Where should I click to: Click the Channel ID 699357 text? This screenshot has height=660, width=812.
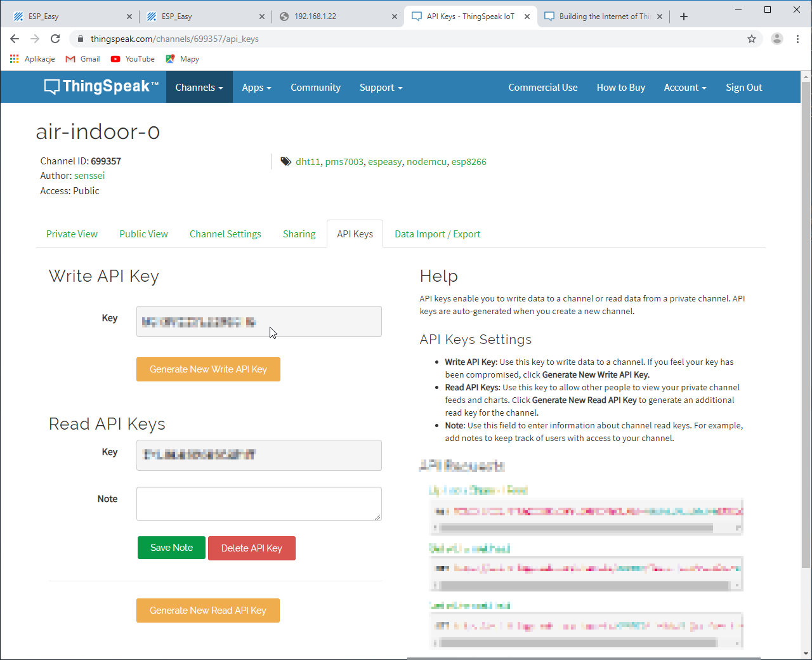click(x=81, y=161)
